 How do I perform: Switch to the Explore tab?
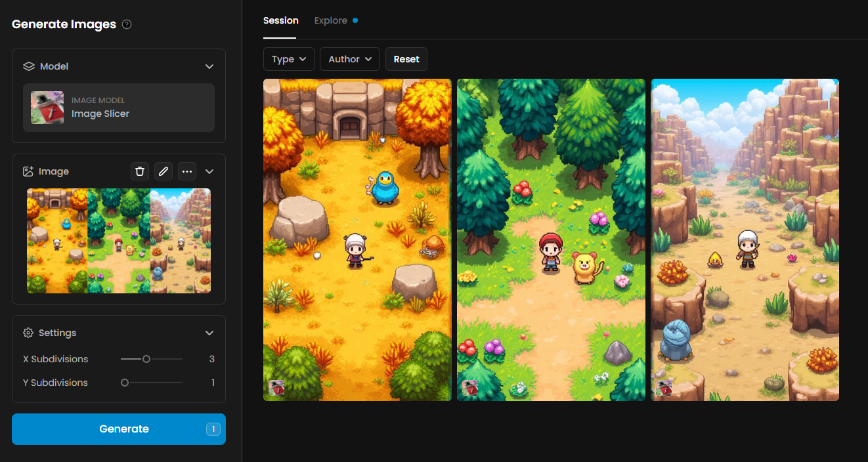pos(331,20)
